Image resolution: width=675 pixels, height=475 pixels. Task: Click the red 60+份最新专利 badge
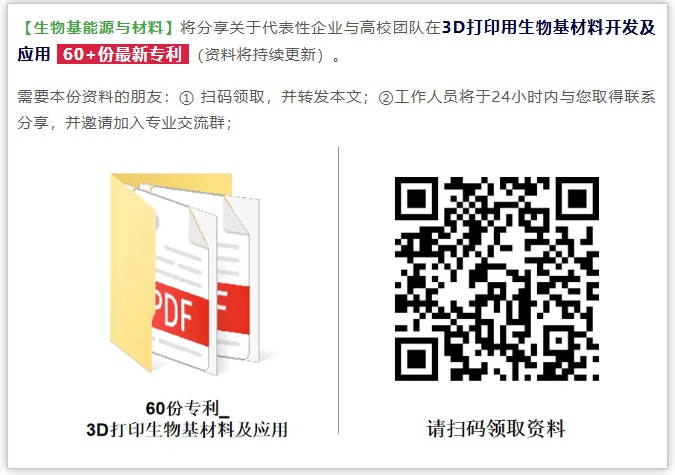pos(123,54)
